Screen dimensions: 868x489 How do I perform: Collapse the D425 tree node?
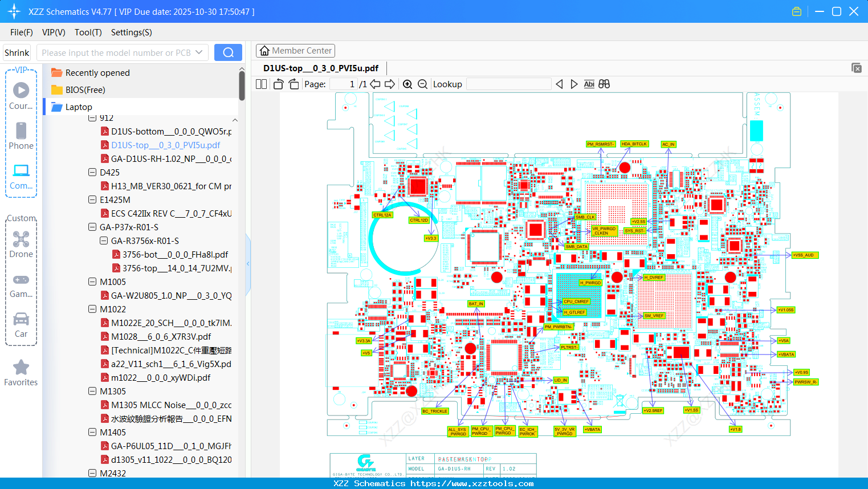tap(92, 172)
